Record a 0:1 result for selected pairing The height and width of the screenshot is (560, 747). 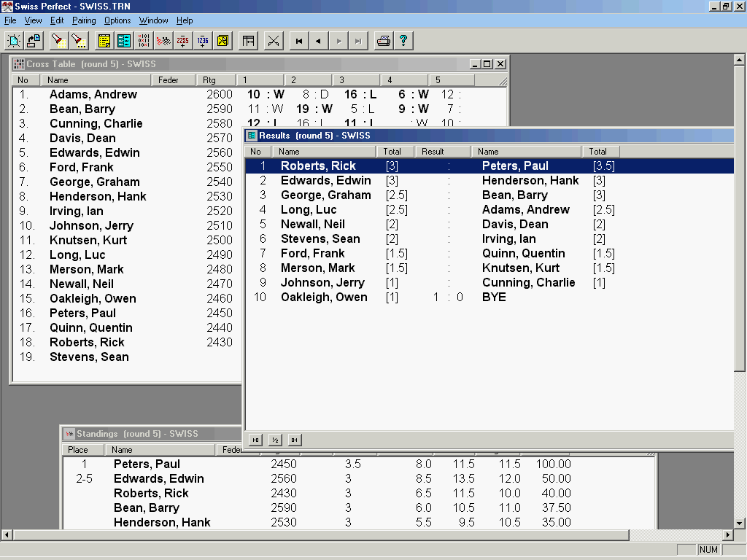click(x=294, y=440)
